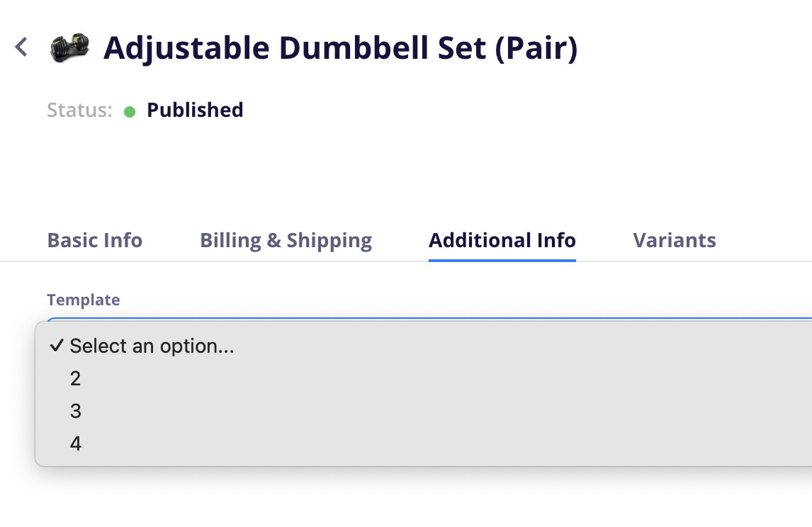
Task: Go to the Variants tab
Action: [x=675, y=240]
